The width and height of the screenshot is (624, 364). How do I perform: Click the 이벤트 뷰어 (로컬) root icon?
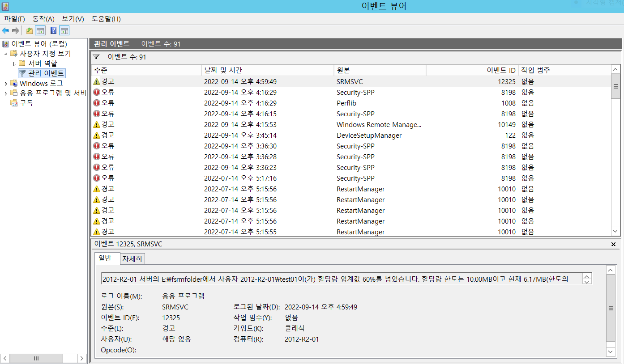point(5,44)
